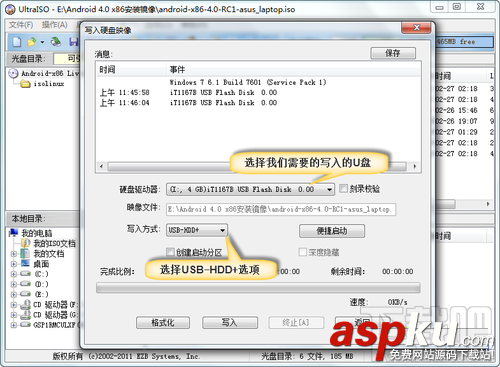The height and width of the screenshot is (367, 500).
Task: Open the 文件(F) menu
Action: click(21, 25)
